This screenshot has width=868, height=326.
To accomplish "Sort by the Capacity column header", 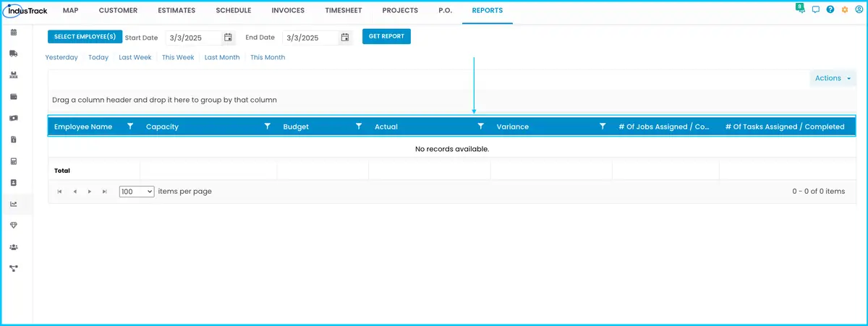I will point(162,126).
